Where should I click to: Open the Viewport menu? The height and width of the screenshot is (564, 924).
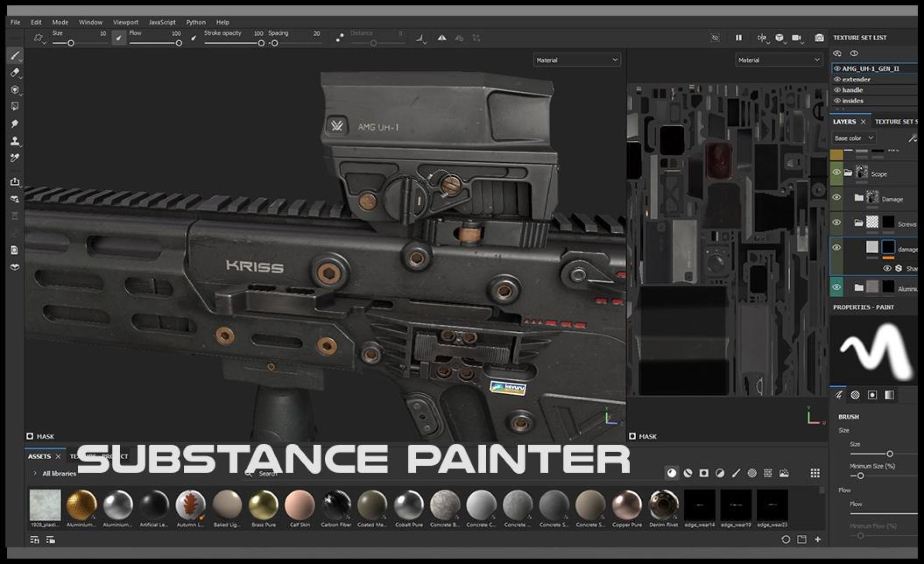pyautogui.click(x=126, y=22)
